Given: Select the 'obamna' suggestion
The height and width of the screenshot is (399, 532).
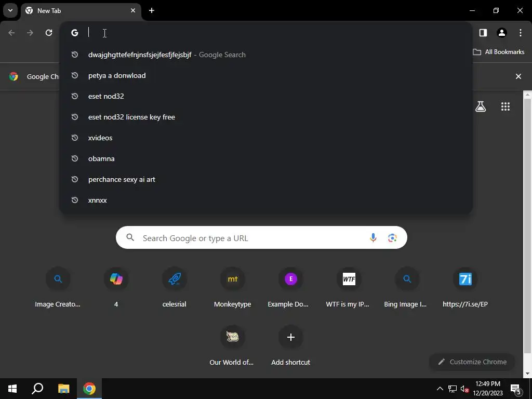Looking at the screenshot, I should click(265, 158).
